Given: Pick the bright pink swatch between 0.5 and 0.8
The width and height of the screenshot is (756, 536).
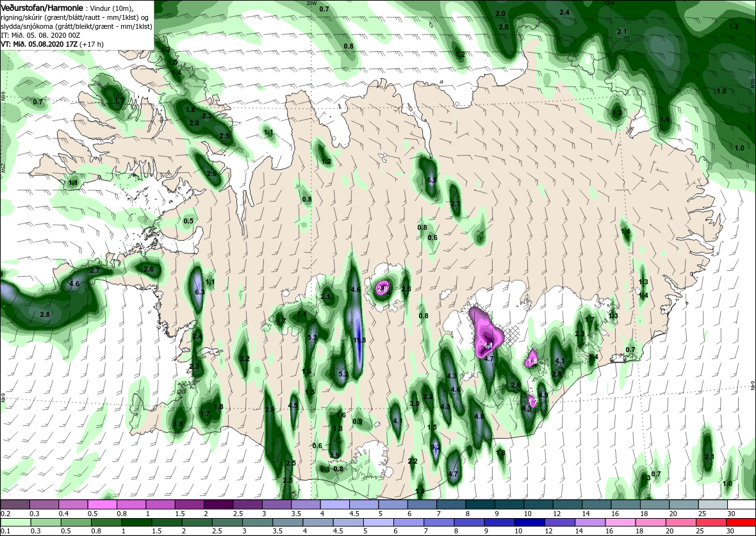Looking at the screenshot, I should [x=102, y=505].
